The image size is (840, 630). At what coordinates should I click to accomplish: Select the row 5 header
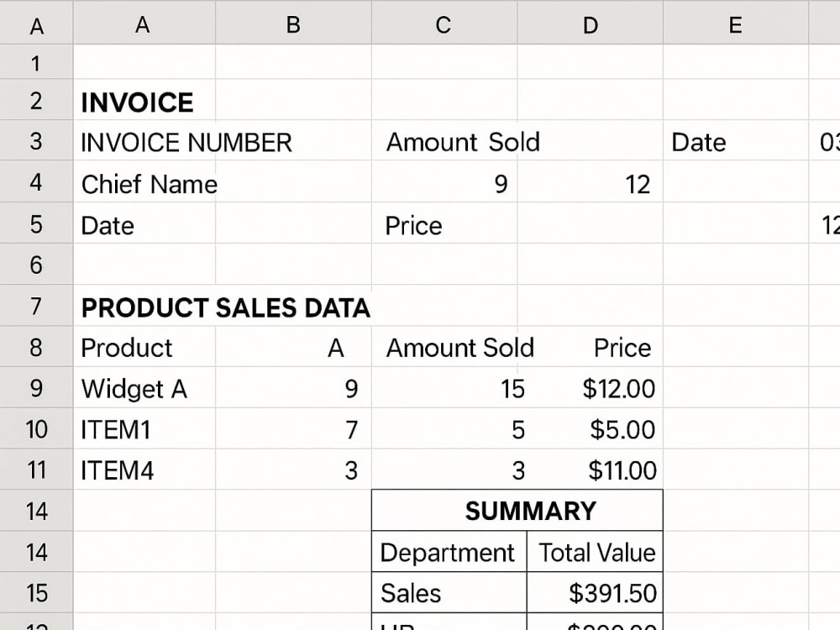[36, 224]
